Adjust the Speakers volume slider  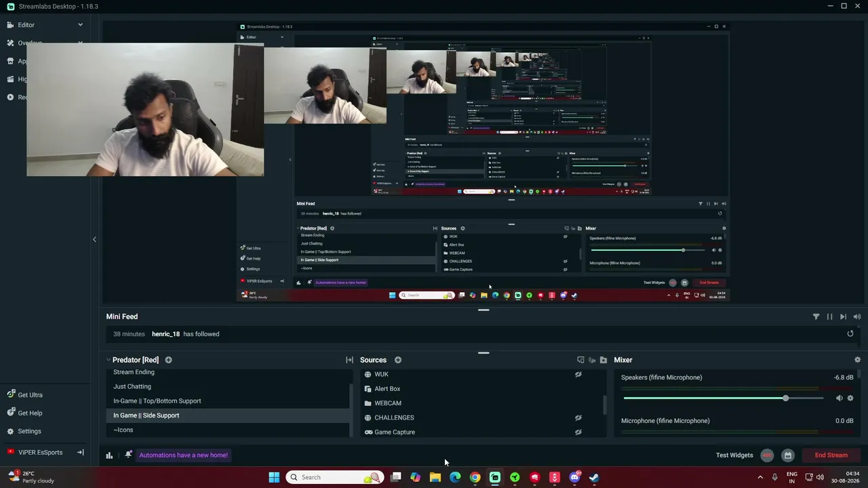(724, 398)
